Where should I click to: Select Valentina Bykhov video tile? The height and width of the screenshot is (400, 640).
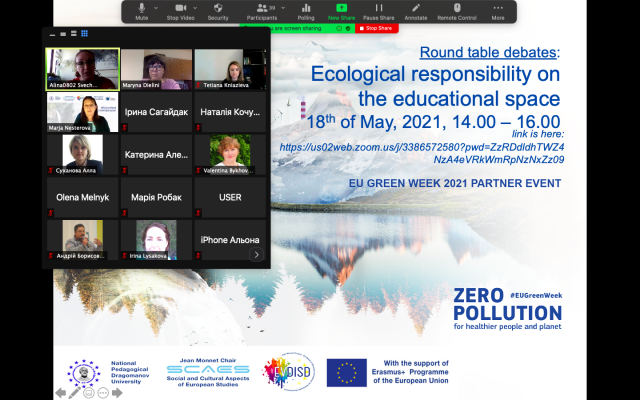[x=230, y=155]
